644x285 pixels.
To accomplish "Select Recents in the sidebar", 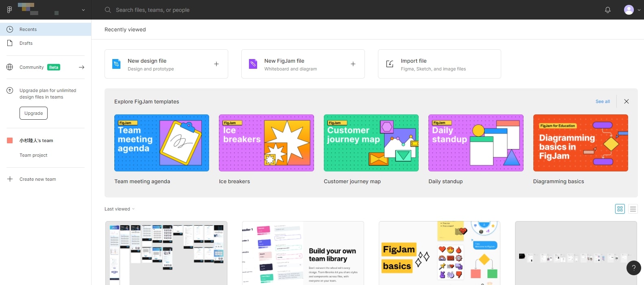I will click(x=28, y=29).
